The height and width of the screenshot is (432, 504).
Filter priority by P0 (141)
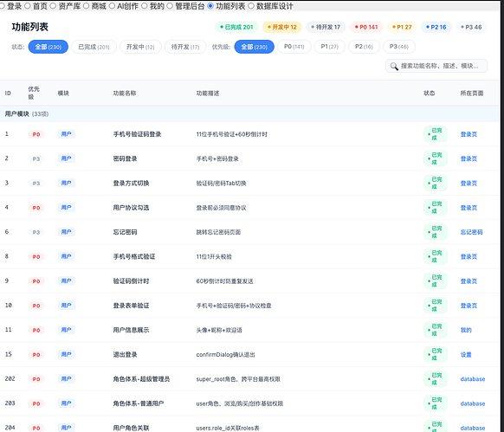pos(294,47)
